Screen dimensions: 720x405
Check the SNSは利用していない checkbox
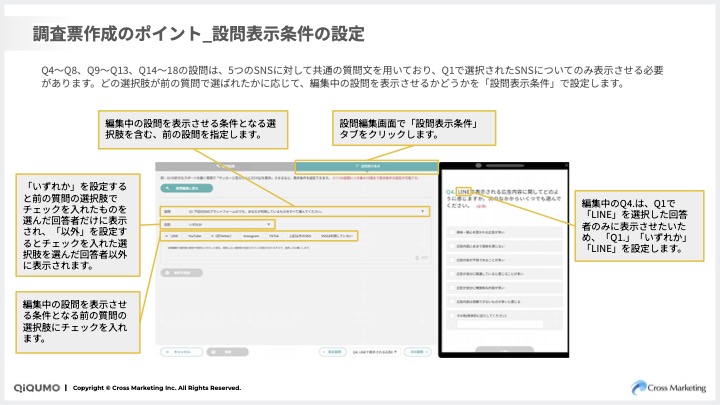tap(318, 236)
